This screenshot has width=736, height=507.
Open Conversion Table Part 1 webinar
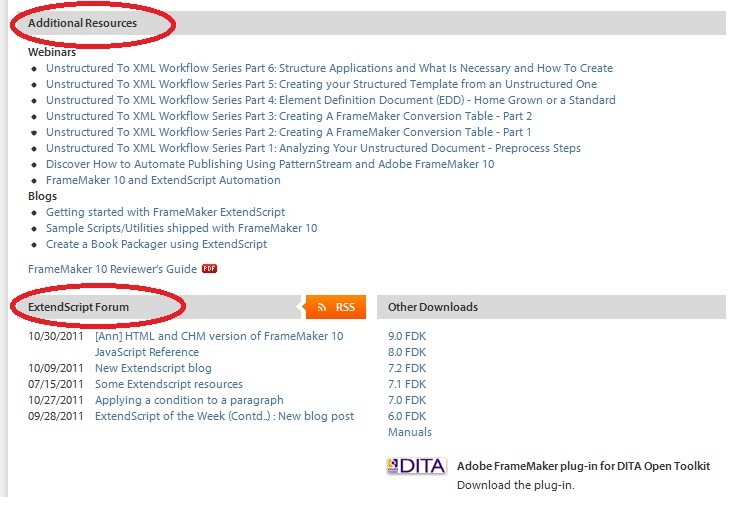[x=288, y=132]
